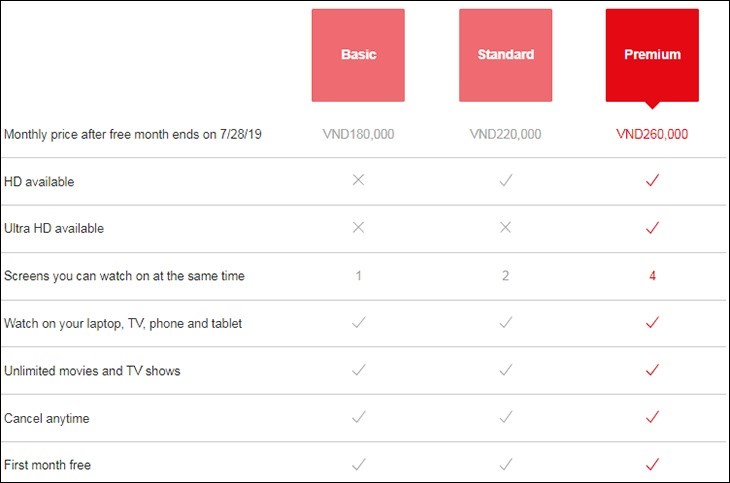Select the Standard plan tile
Screen dimensions: 730x483
pos(505,55)
